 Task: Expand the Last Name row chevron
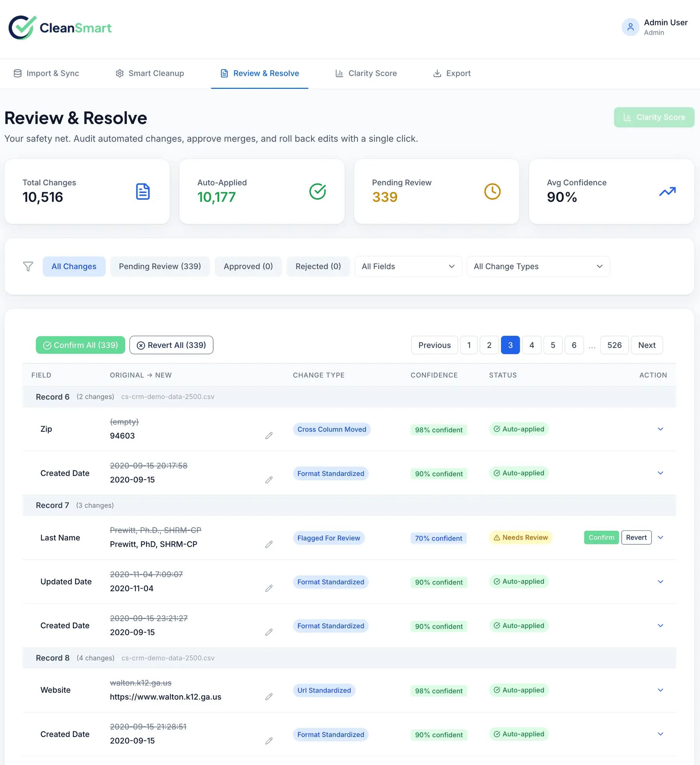pos(660,537)
